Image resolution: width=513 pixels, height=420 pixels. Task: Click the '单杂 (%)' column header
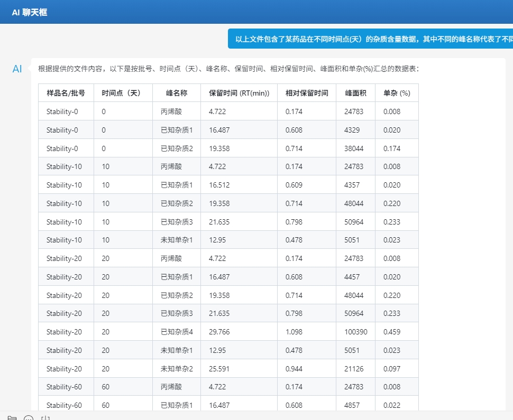pos(397,93)
